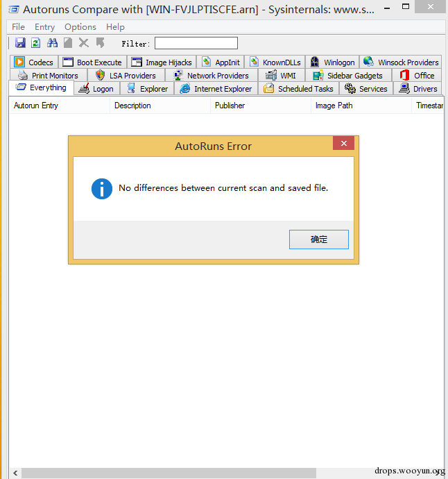The height and width of the screenshot is (479, 448).
Task: Click the Refresh scan toolbar icon
Action: 35,43
